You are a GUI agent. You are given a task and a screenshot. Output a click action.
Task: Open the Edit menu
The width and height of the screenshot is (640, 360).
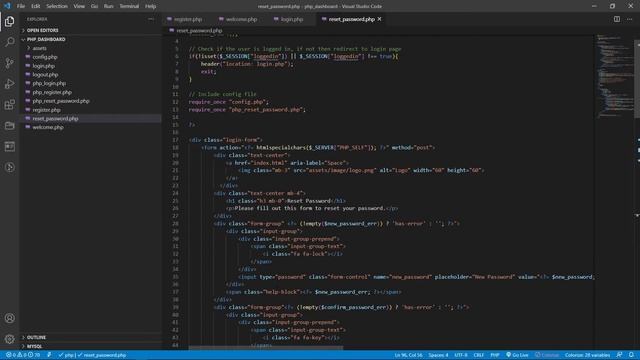point(36,6)
